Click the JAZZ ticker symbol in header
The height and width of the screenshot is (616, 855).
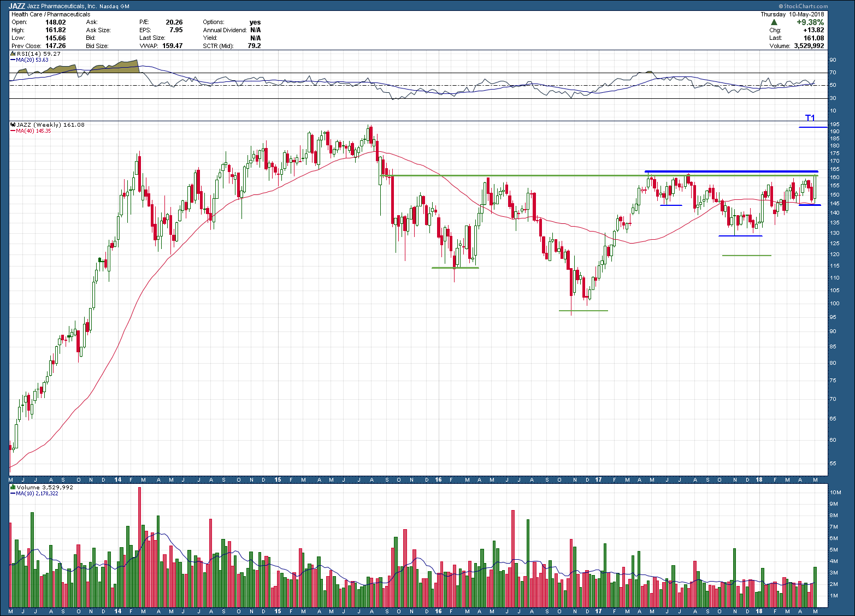coord(17,6)
